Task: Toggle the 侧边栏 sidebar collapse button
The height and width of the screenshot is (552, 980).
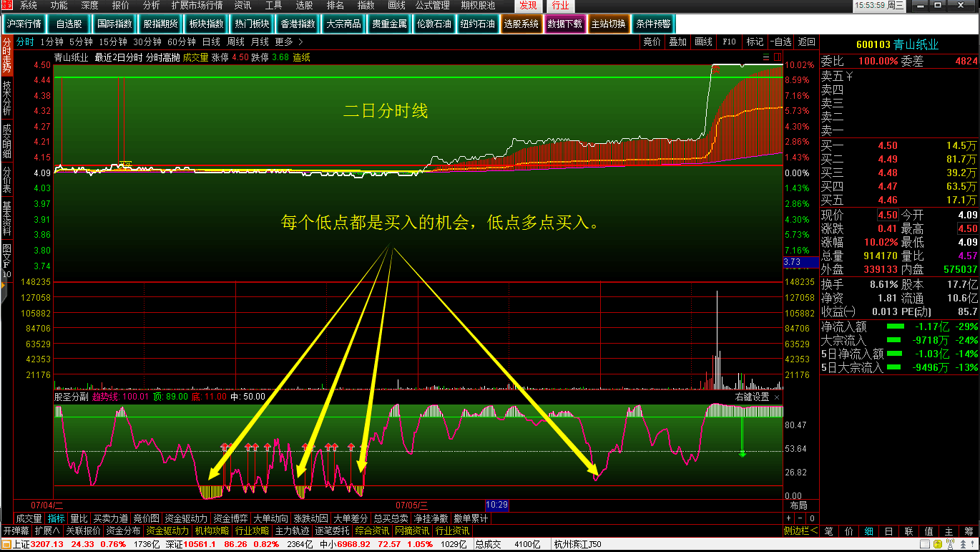Action: pyautogui.click(x=801, y=531)
